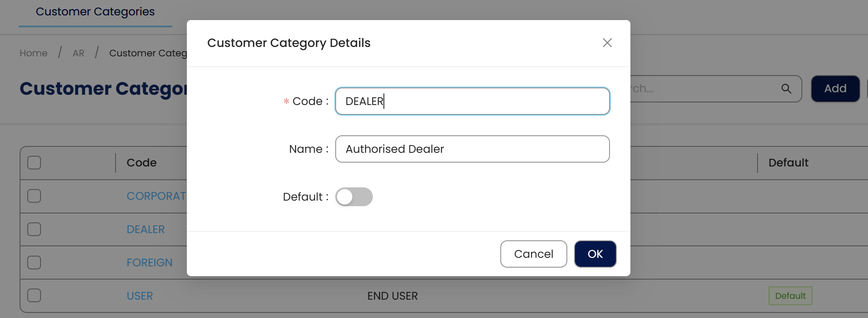This screenshot has height=318, width=868.
Task: Open the DEALER category link
Action: (145, 230)
